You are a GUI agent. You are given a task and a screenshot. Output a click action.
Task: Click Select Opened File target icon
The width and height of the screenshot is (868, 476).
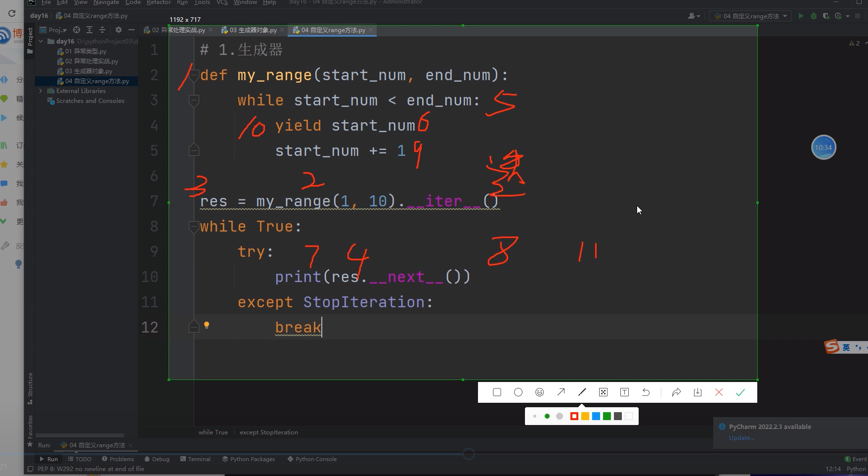77,30
